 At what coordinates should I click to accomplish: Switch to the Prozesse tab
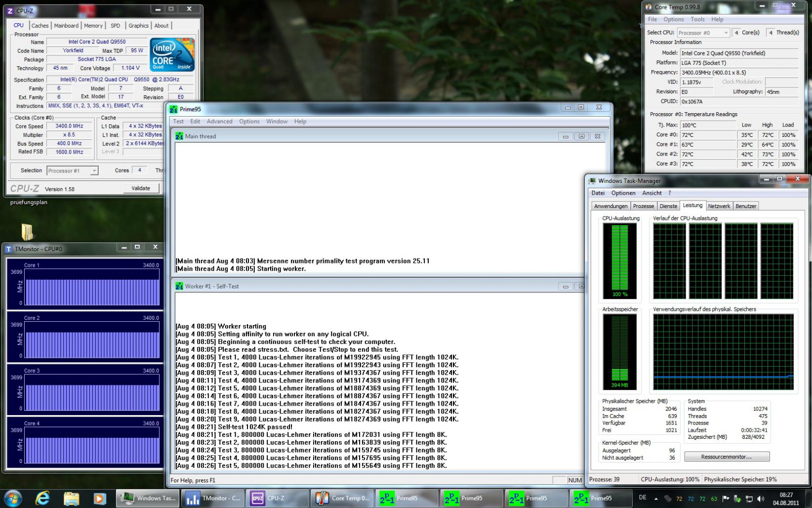pos(644,206)
